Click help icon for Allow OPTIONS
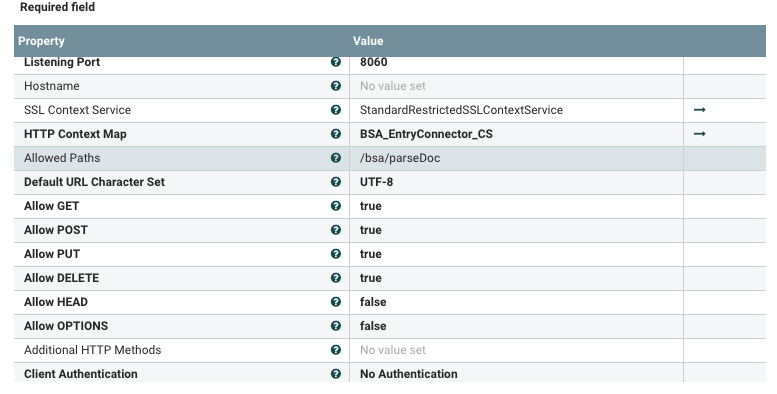The width and height of the screenshot is (777, 394). 335,326
